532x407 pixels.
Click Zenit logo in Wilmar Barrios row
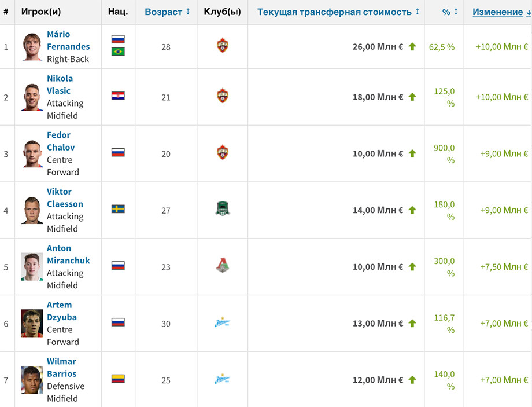coord(222,379)
